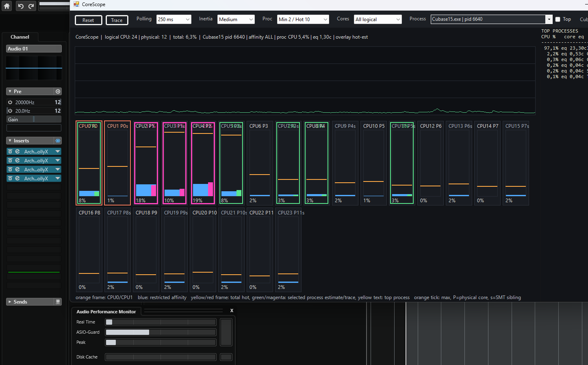Select the CPU20 P10 core tile
588x365 pixels.
pyautogui.click(x=203, y=249)
